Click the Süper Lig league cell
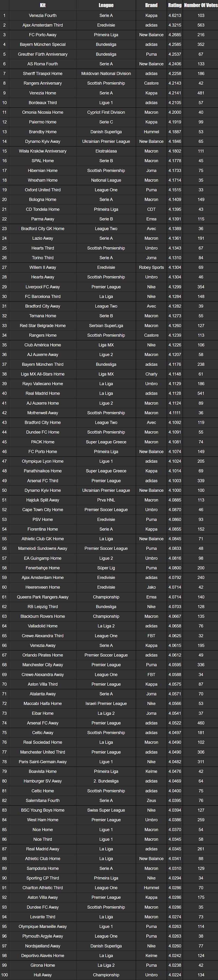Image resolution: width=218 pixels, height=980 pixels. (106, 568)
